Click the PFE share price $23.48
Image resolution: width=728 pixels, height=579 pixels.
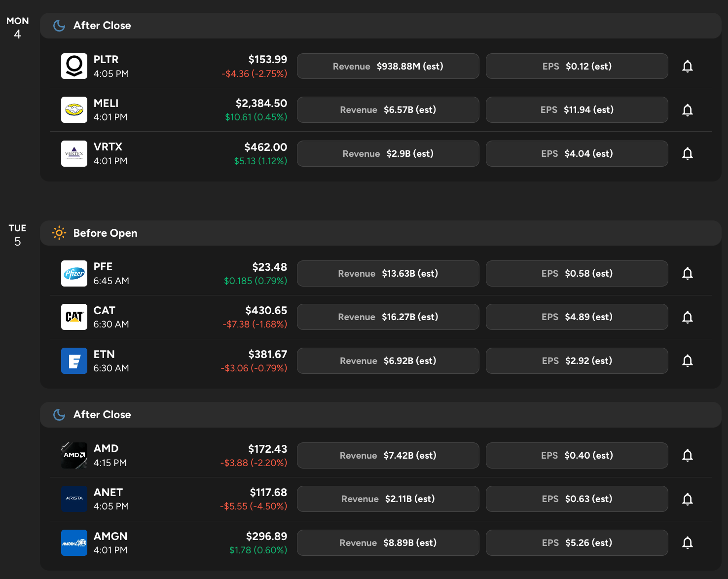270,267
